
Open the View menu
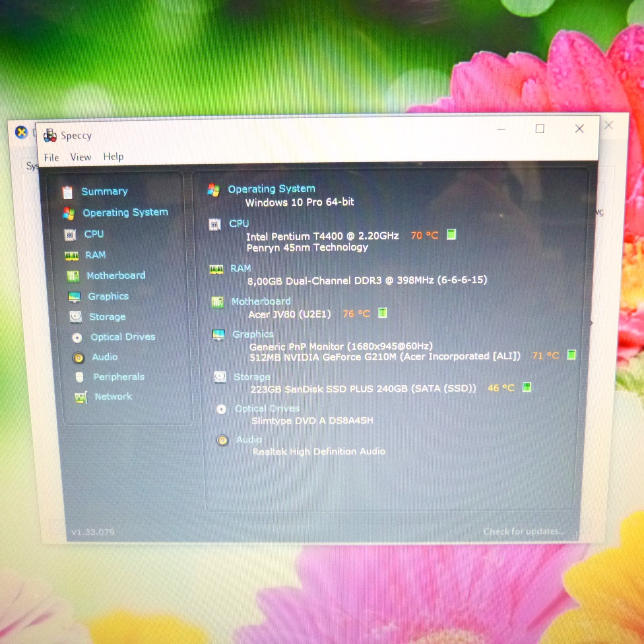pos(81,157)
